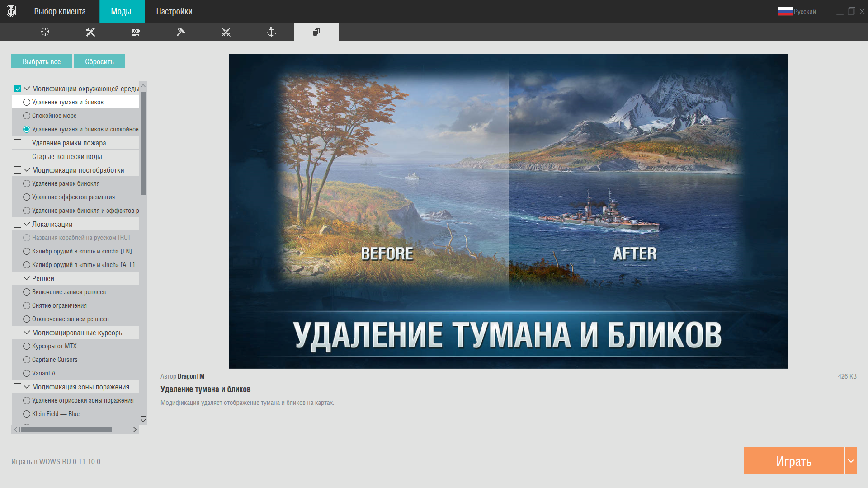Click the mod list scroll up arrow
The image size is (868, 488).
click(143, 86)
